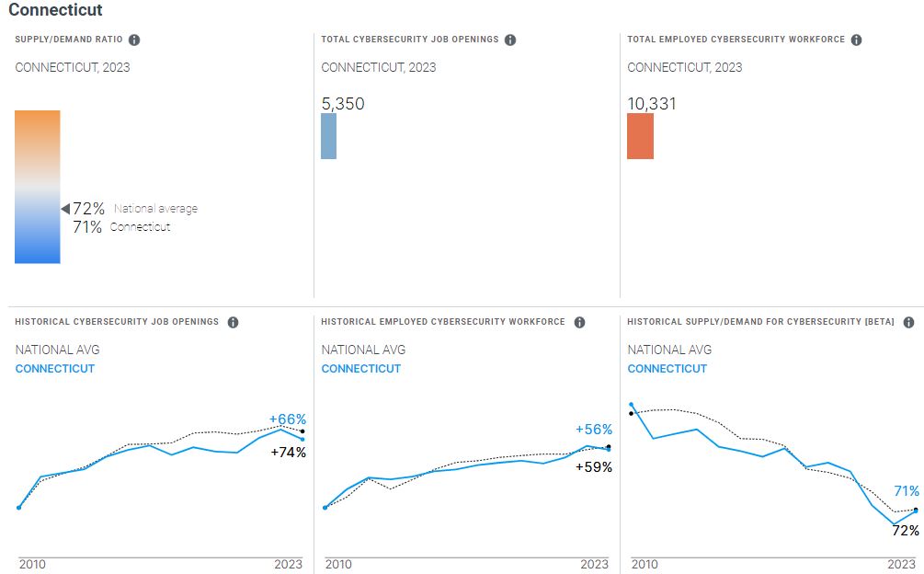This screenshot has width=924, height=574.
Task: Open the Historical Employed Cybersecurity Workforce info icon
Action: tap(579, 322)
